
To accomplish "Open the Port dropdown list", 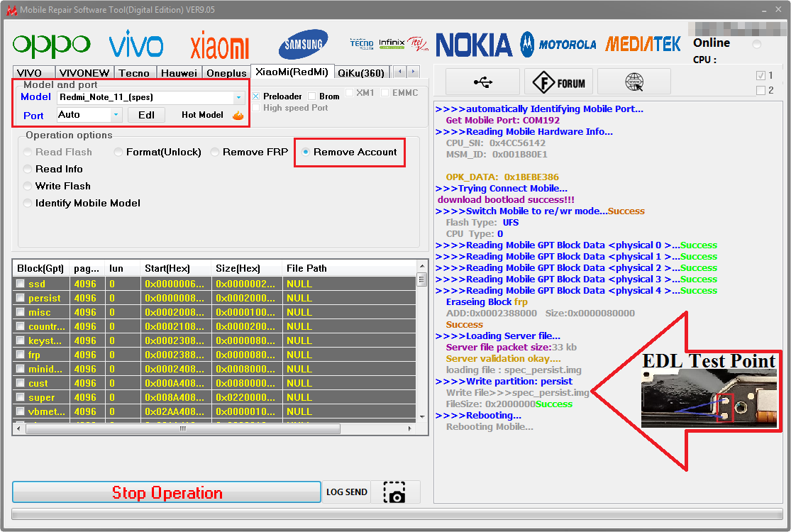I will pos(116,115).
